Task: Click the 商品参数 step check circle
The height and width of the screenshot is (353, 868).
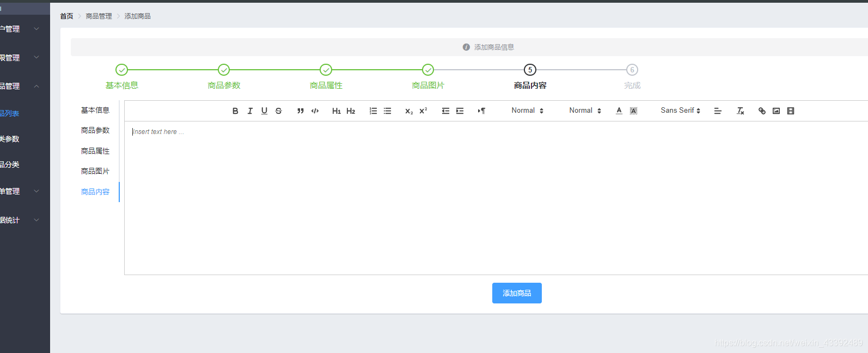Action: pyautogui.click(x=224, y=70)
